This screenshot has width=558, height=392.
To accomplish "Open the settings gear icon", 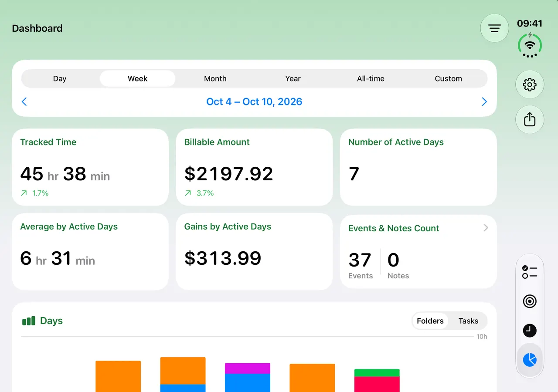I will (530, 84).
